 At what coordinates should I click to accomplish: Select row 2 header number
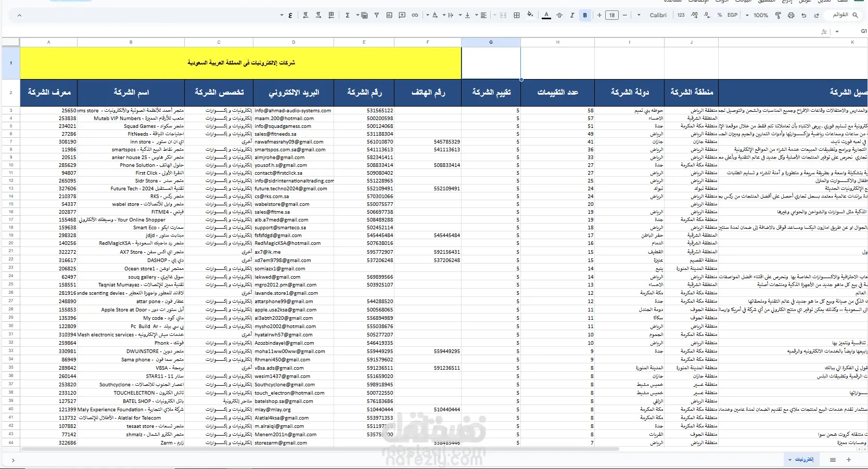point(11,93)
